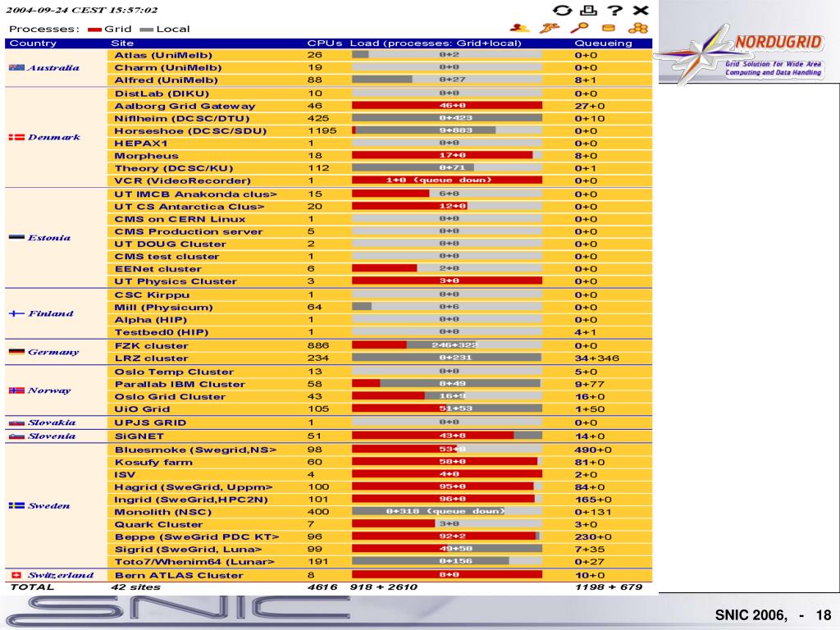The height and width of the screenshot is (630, 840).
Task: Open the Denmark country link
Action: [x=54, y=137]
